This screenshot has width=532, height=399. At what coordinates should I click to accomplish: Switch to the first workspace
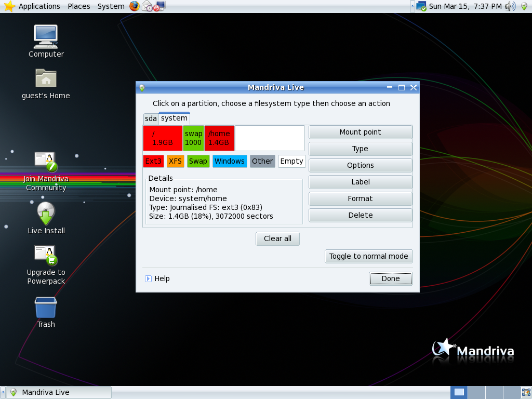coord(459,393)
